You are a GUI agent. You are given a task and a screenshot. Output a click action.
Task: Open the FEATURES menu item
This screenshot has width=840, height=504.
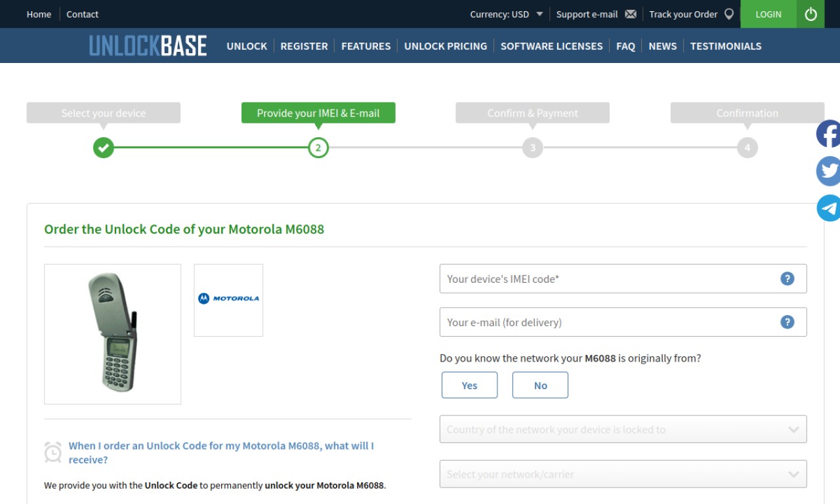(x=366, y=46)
